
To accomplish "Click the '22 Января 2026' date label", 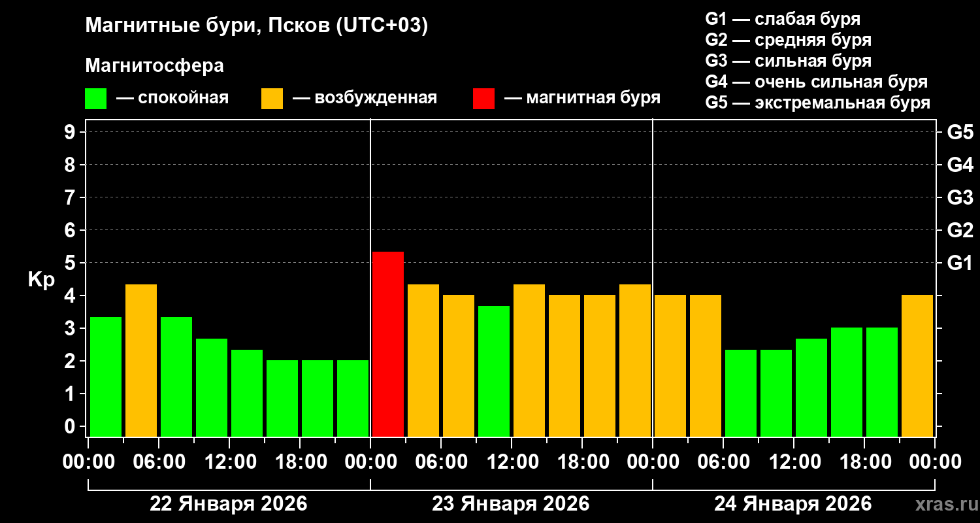I will pyautogui.click(x=228, y=504).
